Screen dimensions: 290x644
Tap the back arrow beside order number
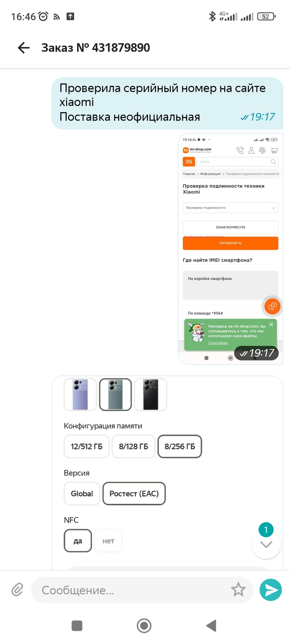(24, 48)
